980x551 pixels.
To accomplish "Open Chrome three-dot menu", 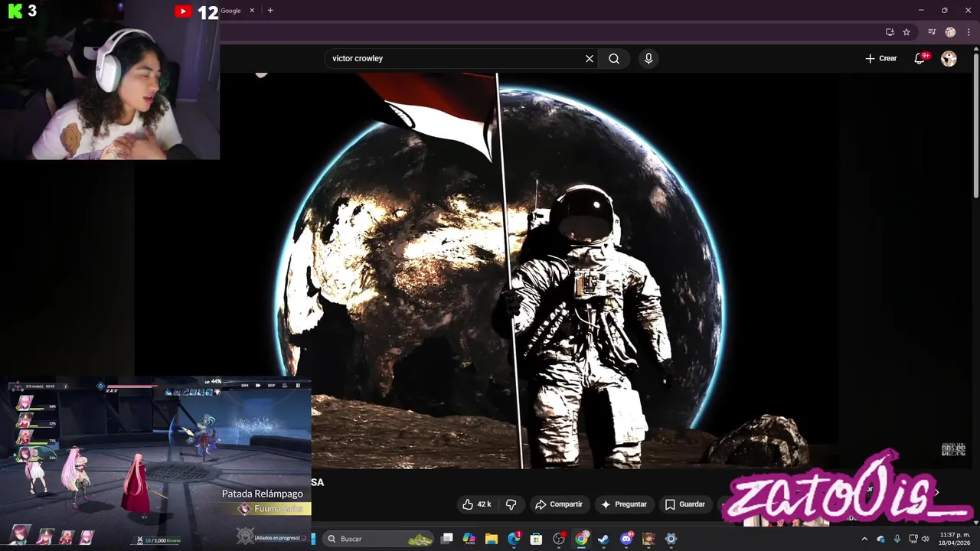I will click(x=969, y=32).
